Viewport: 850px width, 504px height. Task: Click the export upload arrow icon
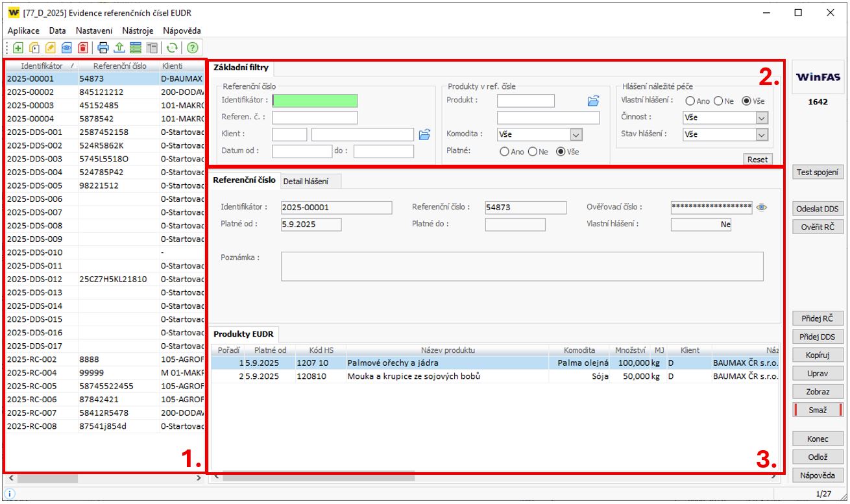[119, 47]
